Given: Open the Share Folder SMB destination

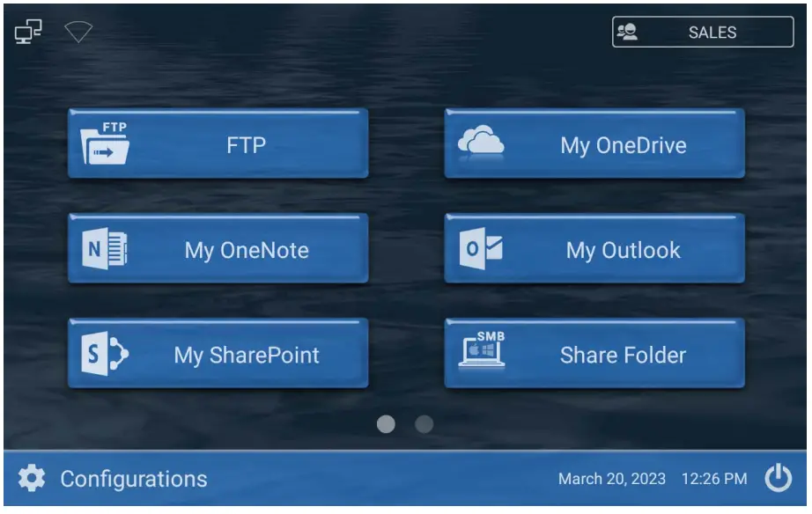Looking at the screenshot, I should (594, 354).
